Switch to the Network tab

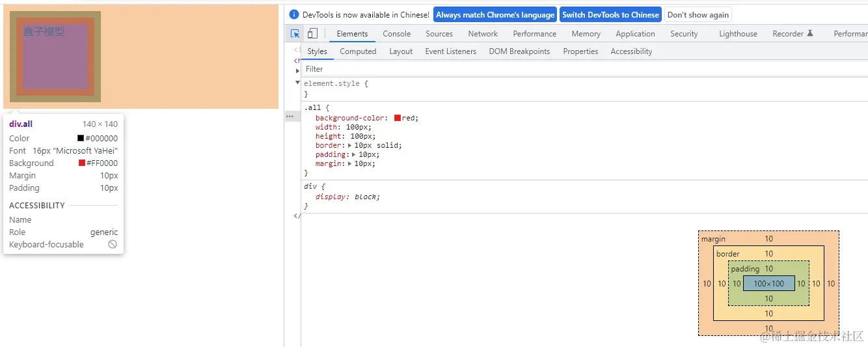point(483,34)
